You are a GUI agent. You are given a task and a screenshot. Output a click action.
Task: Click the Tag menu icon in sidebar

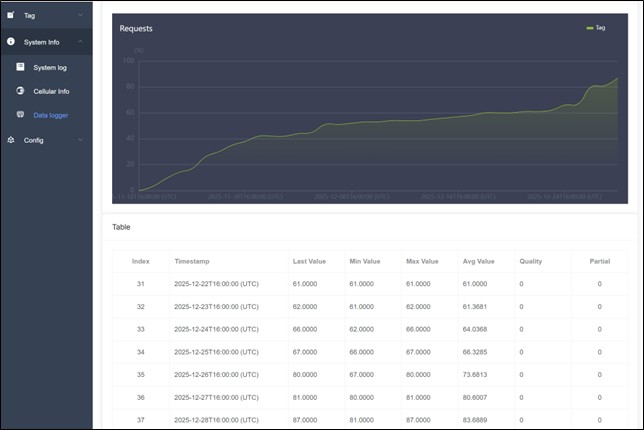(11, 15)
